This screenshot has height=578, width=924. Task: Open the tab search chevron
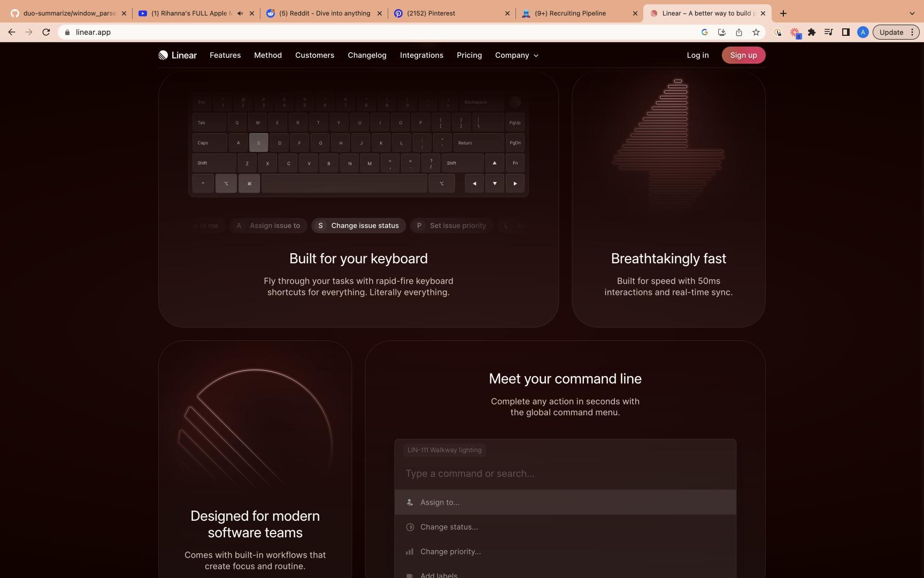912,13
